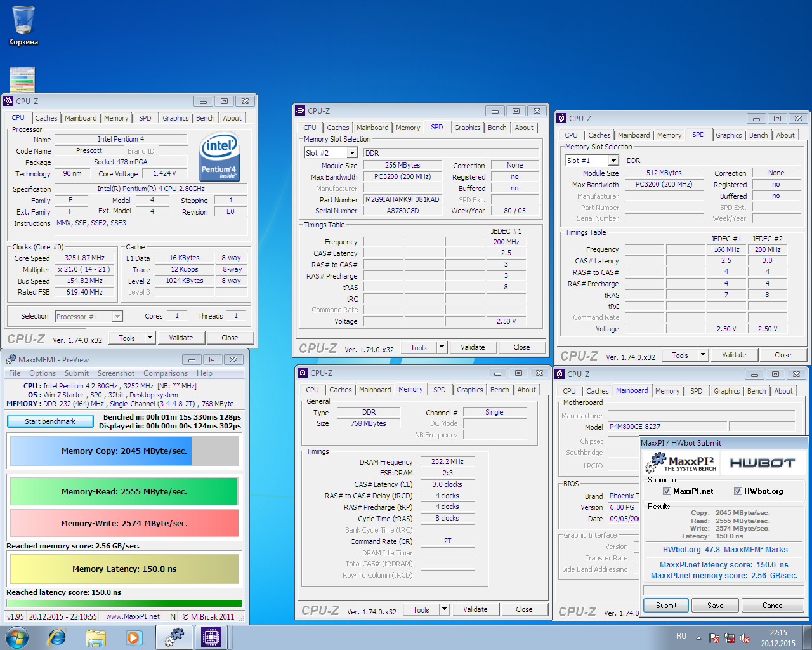The height and width of the screenshot is (650, 812).
Task: Click the Action Center flag tray icon
Action: [714, 638]
